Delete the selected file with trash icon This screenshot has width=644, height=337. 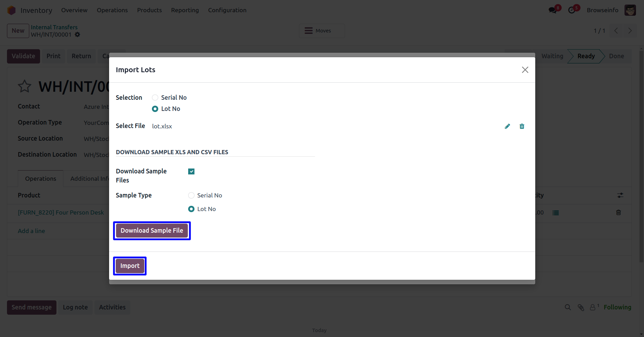pos(522,126)
